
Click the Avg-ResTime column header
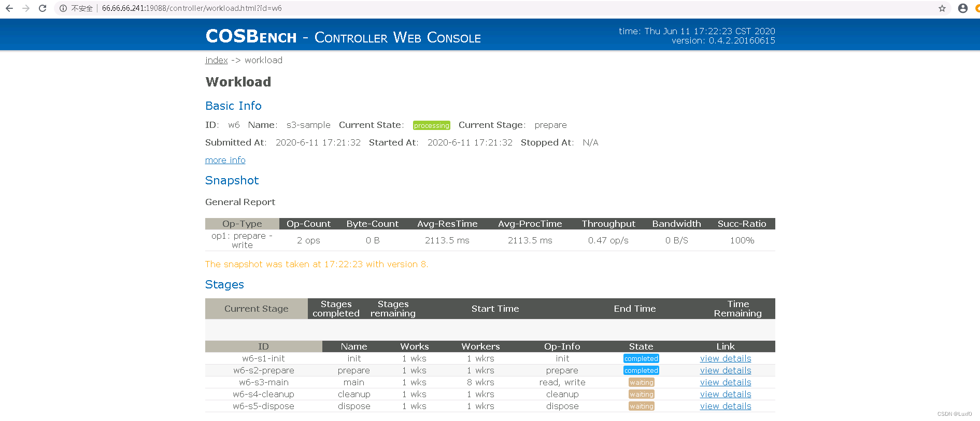click(447, 224)
